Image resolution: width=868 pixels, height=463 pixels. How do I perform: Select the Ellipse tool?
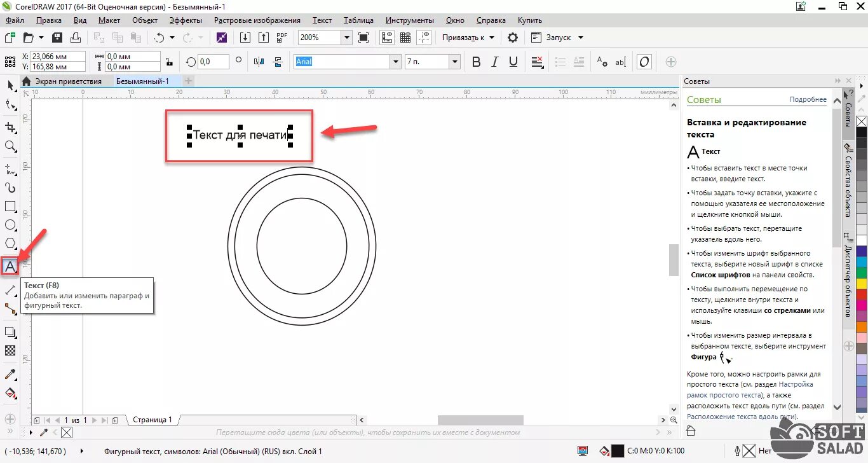(x=10, y=225)
